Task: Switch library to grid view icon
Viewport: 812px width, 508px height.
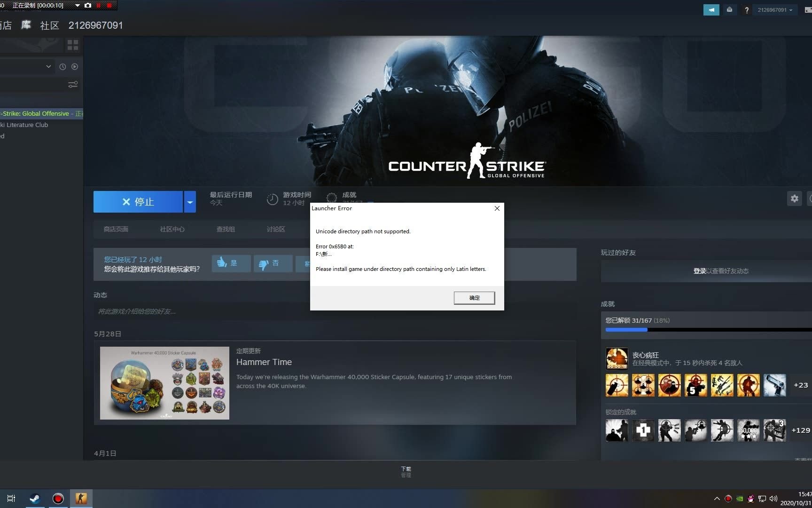Action: (73, 45)
